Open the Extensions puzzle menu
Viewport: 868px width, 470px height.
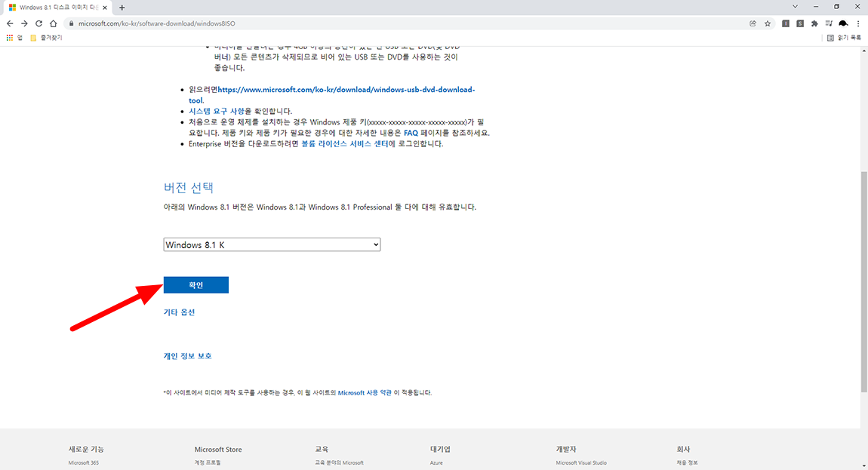(x=814, y=24)
